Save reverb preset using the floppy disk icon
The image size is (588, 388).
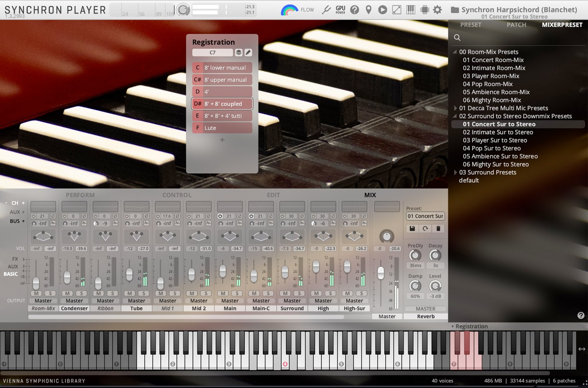(x=412, y=228)
